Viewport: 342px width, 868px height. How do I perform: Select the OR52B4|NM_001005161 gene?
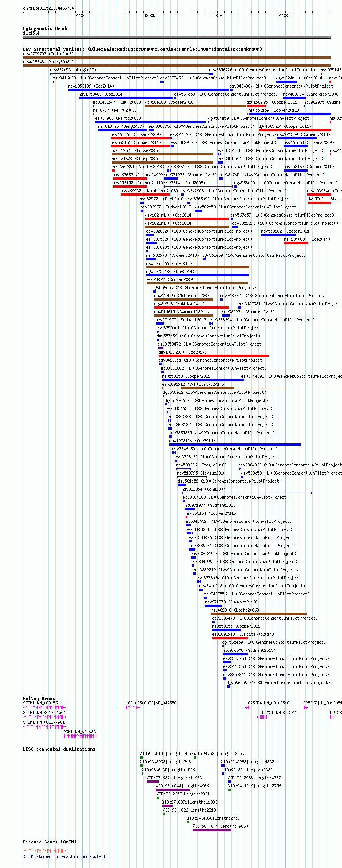[x=247, y=707]
